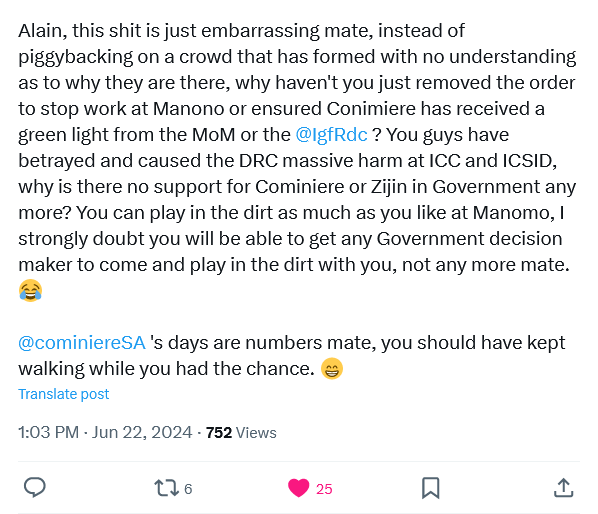598x514 pixels.
Task: Open the 1:03 PM timestamp link
Action: [x=48, y=432]
